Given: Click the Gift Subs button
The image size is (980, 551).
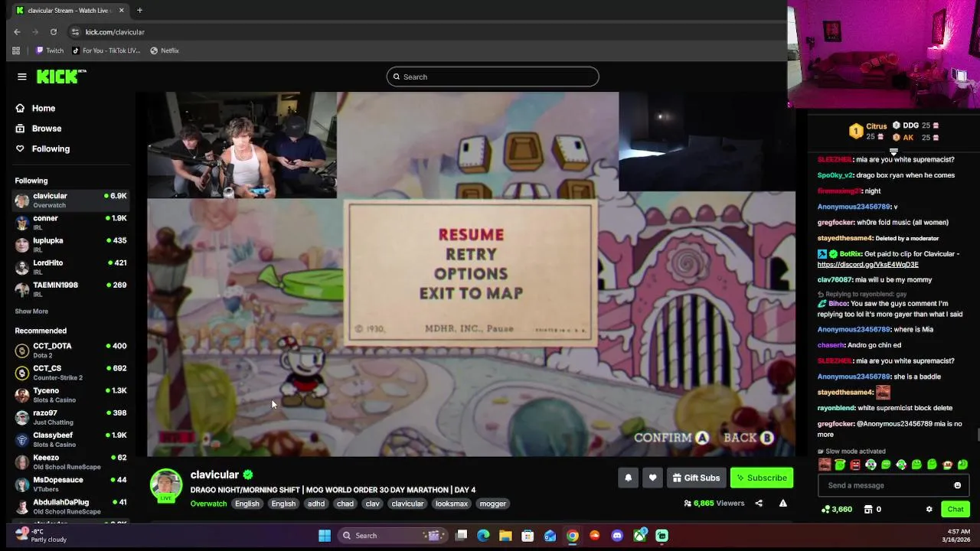Looking at the screenshot, I should (697, 478).
